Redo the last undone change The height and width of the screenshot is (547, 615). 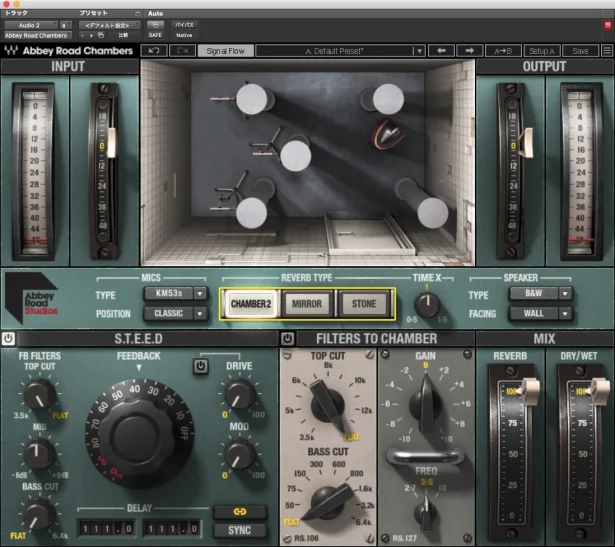(182, 51)
